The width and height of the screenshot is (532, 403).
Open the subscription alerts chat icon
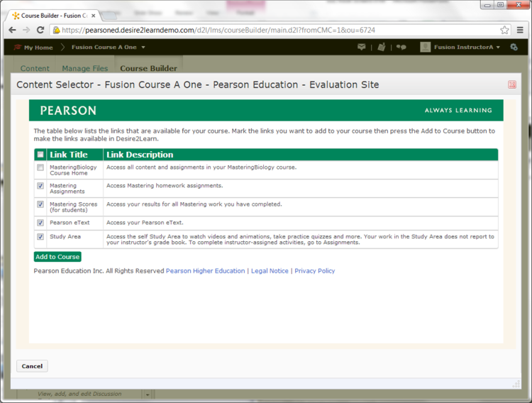click(x=401, y=48)
